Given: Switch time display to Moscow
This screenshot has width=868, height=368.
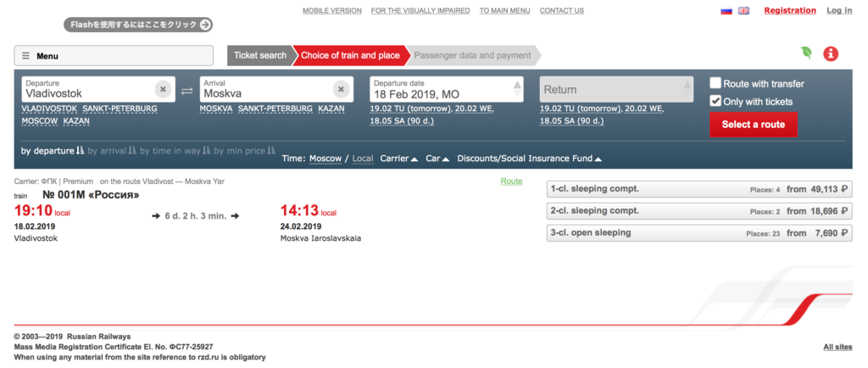Looking at the screenshot, I should [x=325, y=159].
